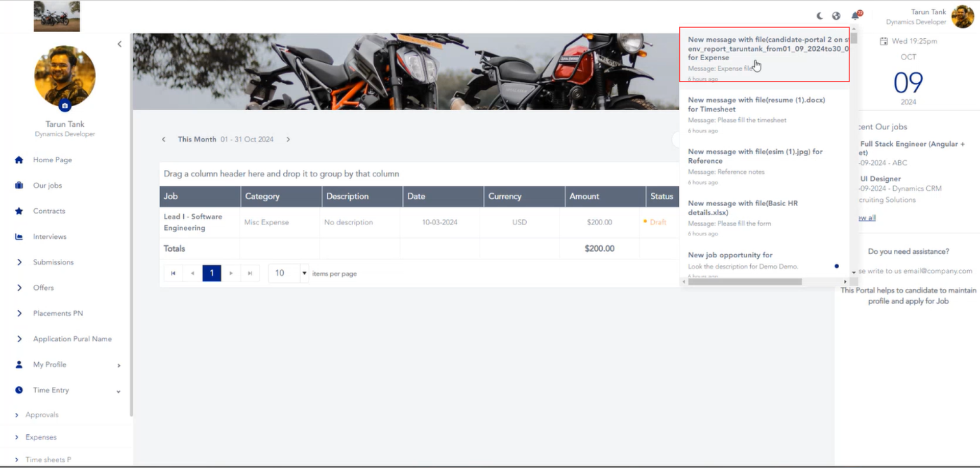Screen dimensions: 980x468
Task: Click unread dot on job opportunity notification
Action: click(837, 266)
